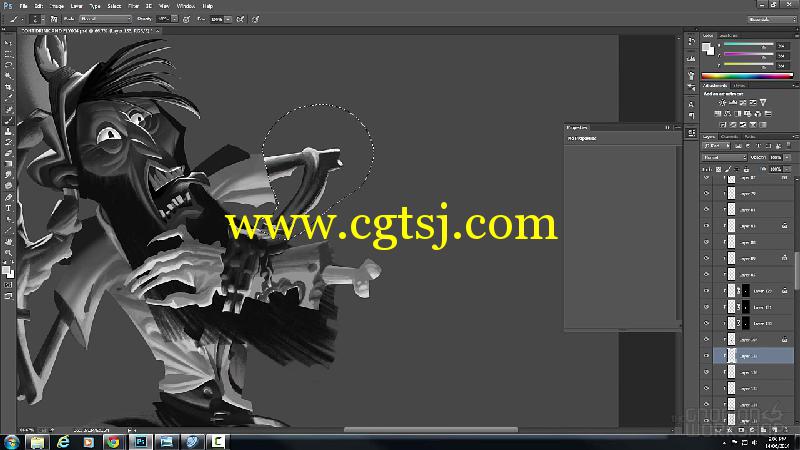
Task: Hide the layer just below selected layer
Action: click(x=707, y=372)
